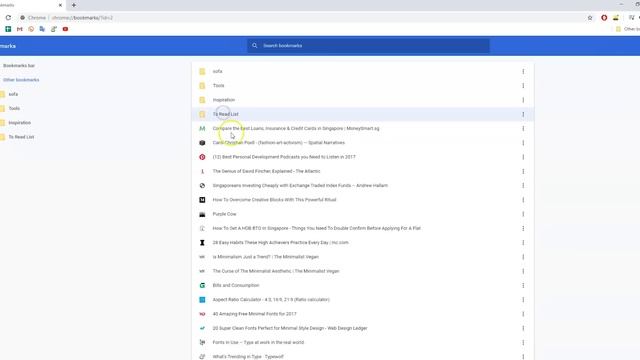Click the Medium favicon of Creative Blocks bookmark
The width and height of the screenshot is (640, 360).
[x=202, y=200]
